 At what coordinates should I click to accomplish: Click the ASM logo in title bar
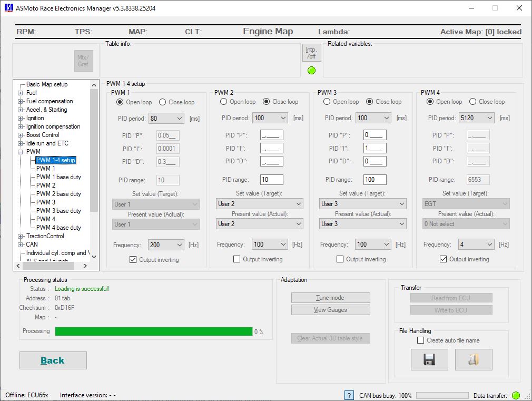coord(9,8)
